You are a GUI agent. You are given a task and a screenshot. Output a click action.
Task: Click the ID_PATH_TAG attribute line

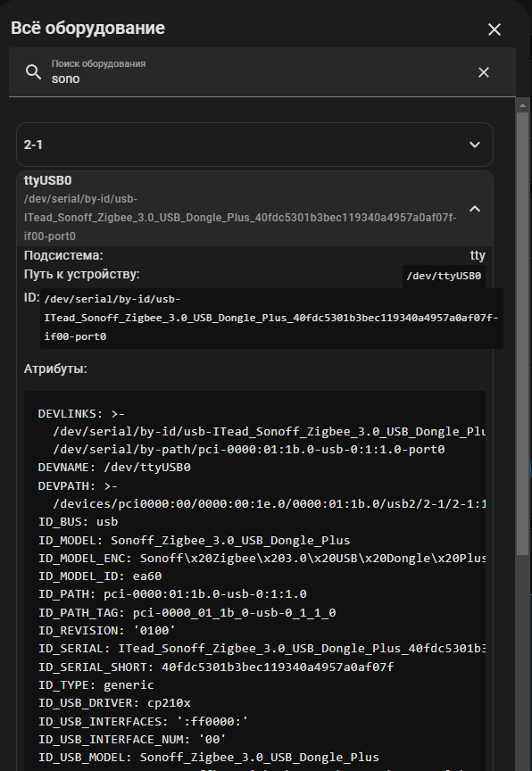[x=187, y=613]
